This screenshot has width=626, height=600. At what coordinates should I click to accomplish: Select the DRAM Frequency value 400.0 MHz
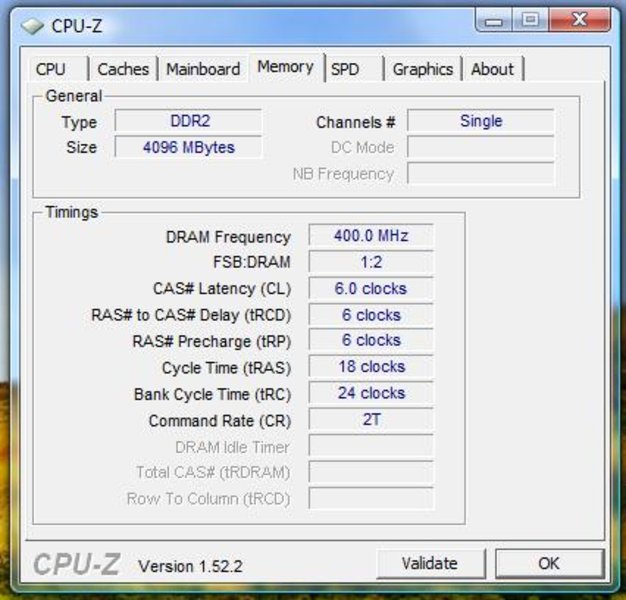371,236
